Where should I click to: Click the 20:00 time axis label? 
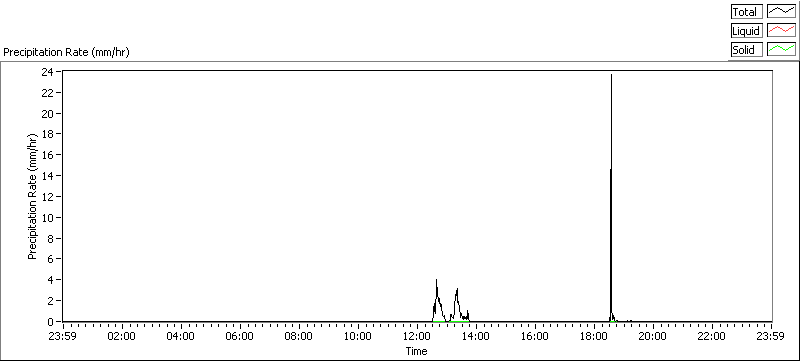[x=654, y=337]
